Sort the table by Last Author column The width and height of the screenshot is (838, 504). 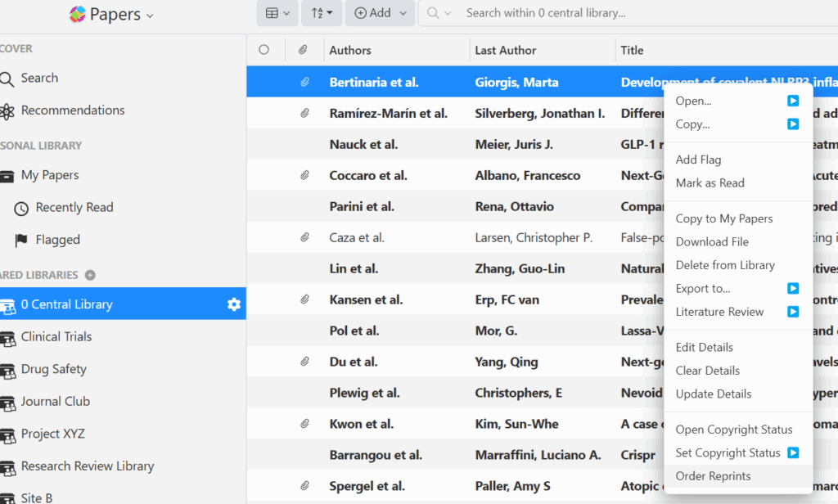506,50
